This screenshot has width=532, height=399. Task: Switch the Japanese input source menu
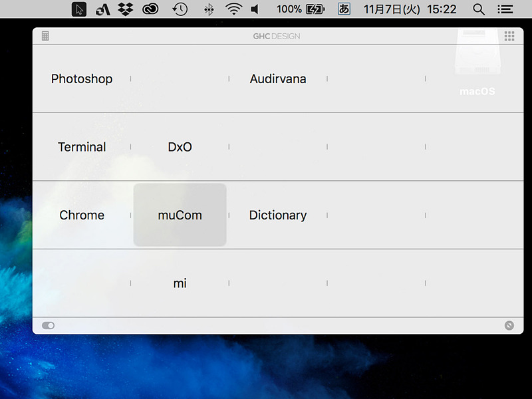coord(344,9)
